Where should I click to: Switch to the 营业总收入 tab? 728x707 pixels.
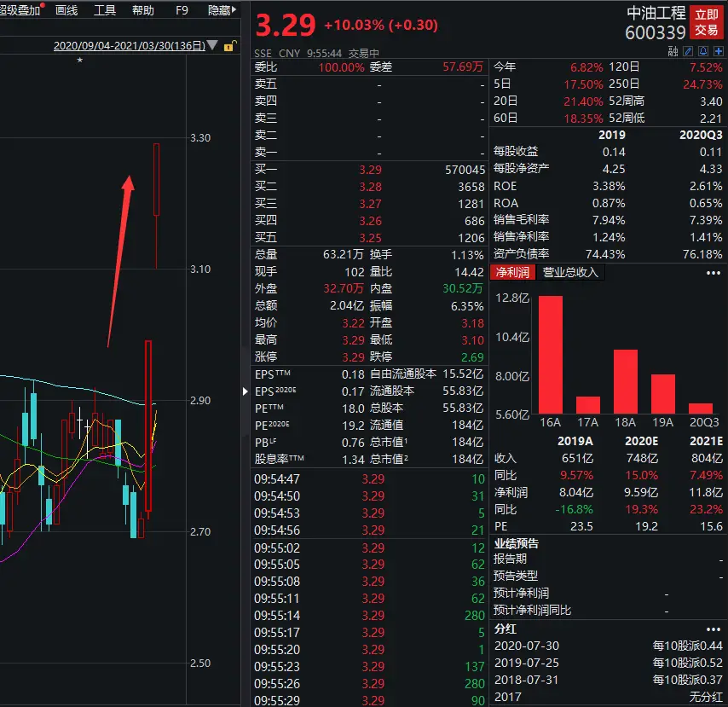[x=570, y=272]
